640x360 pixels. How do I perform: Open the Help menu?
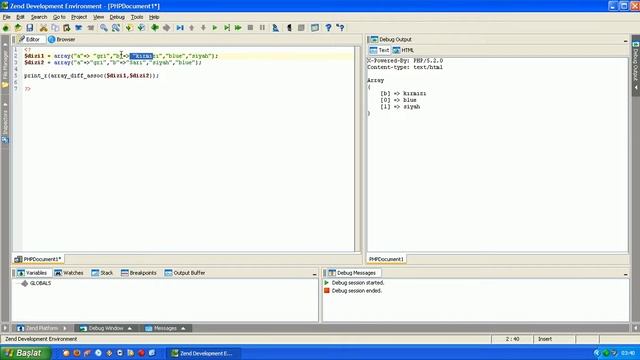click(154, 17)
